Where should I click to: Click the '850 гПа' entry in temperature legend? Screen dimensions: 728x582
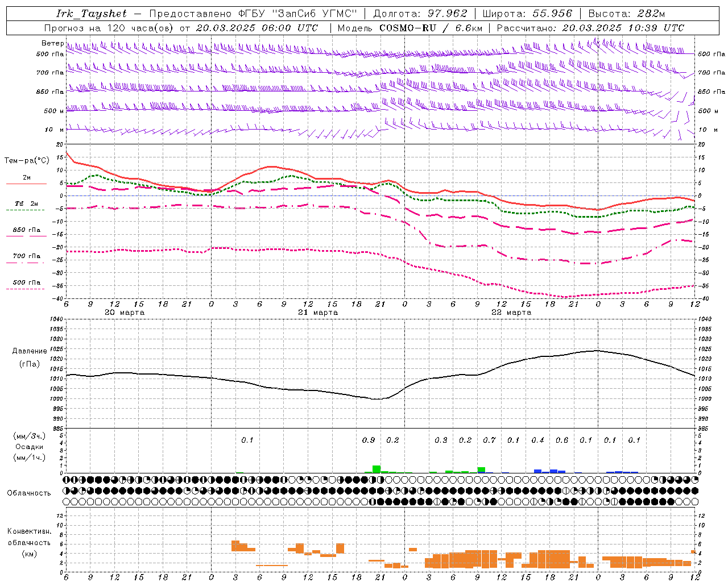[26, 230]
